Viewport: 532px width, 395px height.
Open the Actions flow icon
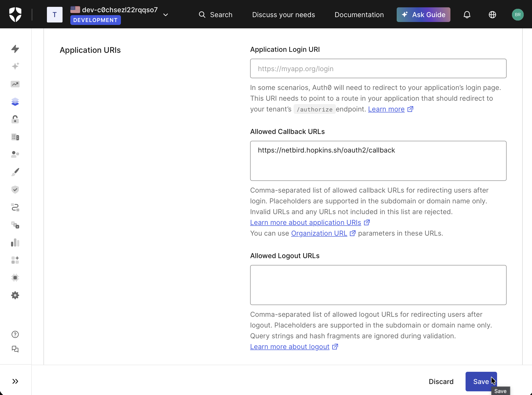point(15,208)
